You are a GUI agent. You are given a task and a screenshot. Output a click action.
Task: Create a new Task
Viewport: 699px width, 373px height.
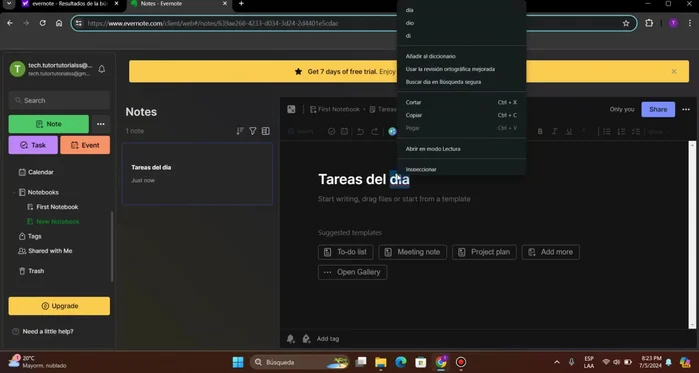[x=33, y=145]
